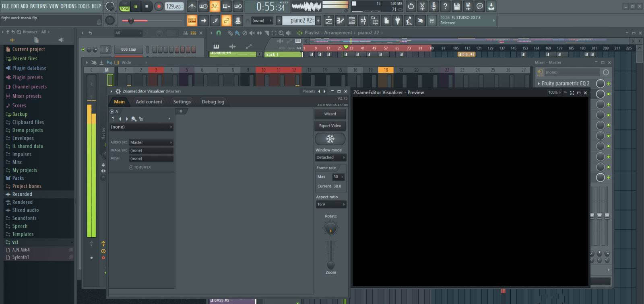This screenshot has height=304, width=644.
Task: Expand the Fruity parametric EQ 2 slot arrow
Action: (x=539, y=84)
